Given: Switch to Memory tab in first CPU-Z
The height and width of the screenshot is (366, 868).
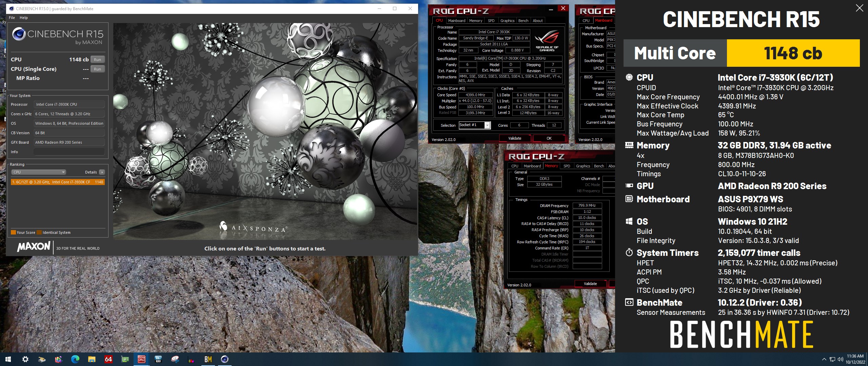Looking at the screenshot, I should (x=476, y=21).
